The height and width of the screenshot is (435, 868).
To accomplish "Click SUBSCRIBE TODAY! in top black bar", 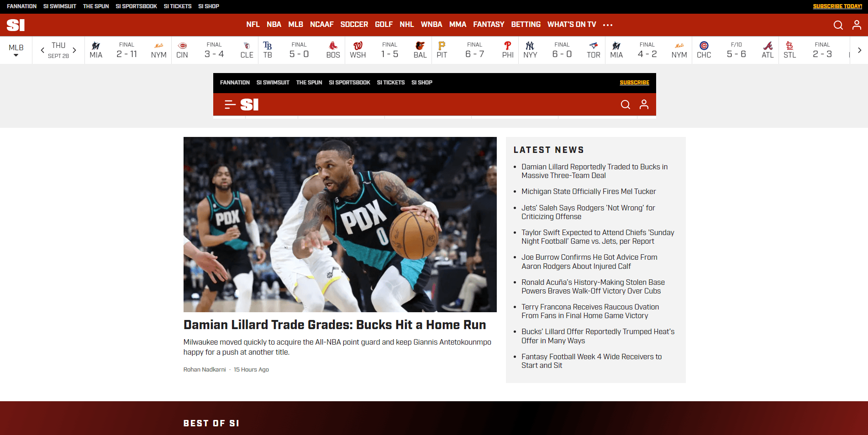I will click(837, 6).
